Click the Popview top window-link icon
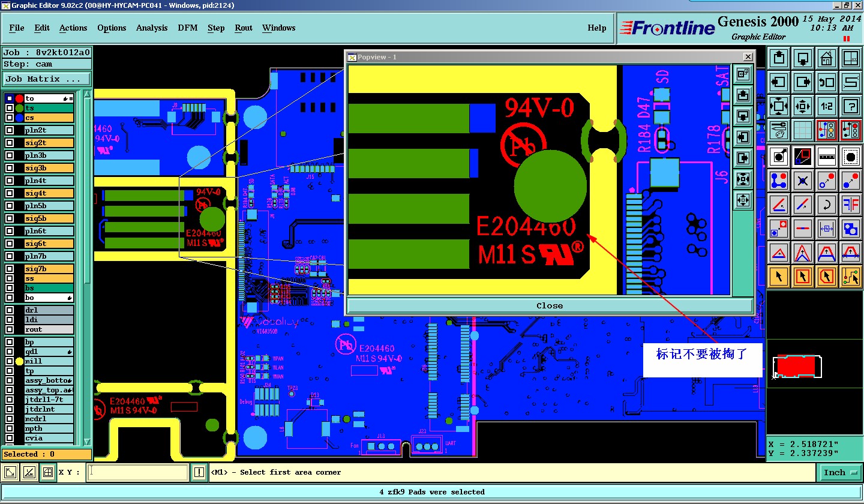The height and width of the screenshot is (504, 864). coord(743,74)
